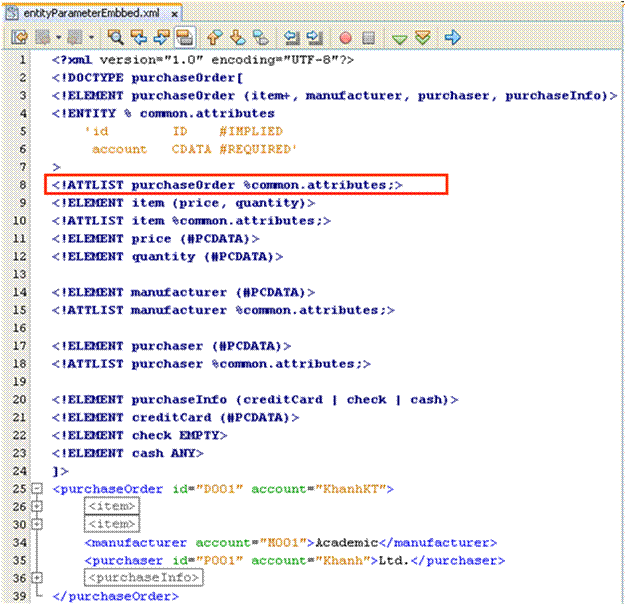Go forward in editor navigation history
Screen dimensions: 625x605
[x=75, y=38]
